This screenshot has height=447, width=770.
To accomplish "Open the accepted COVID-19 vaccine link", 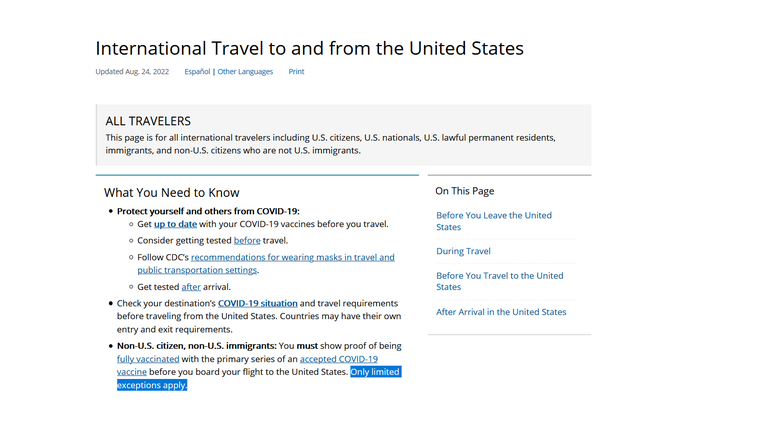I will 338,358.
